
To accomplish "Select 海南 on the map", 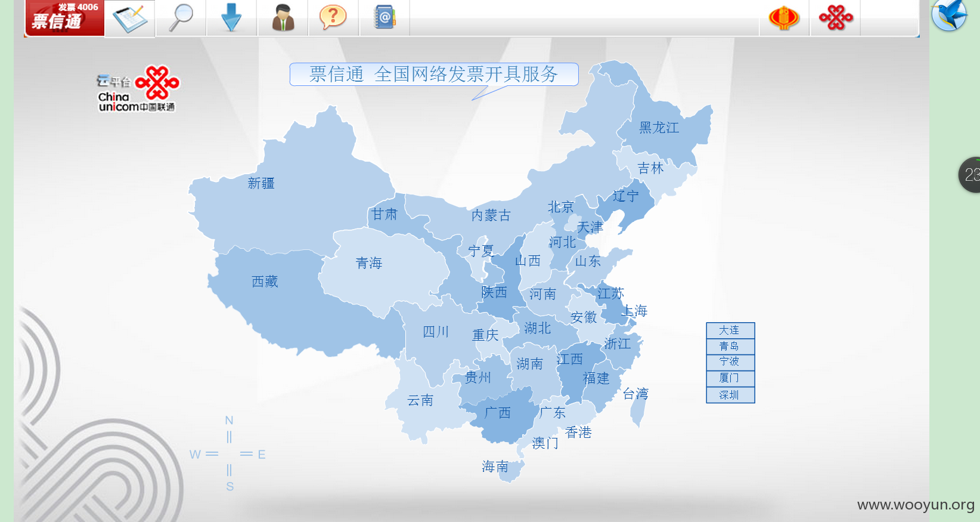I will 495,467.
